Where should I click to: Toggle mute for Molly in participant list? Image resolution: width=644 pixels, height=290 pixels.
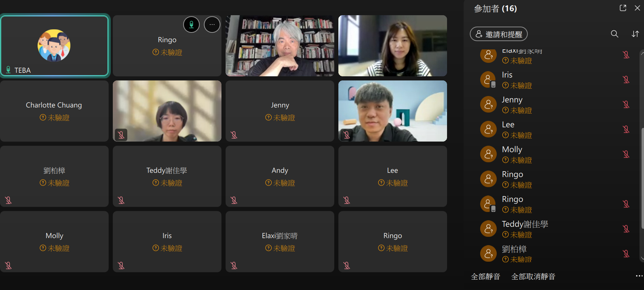click(626, 154)
